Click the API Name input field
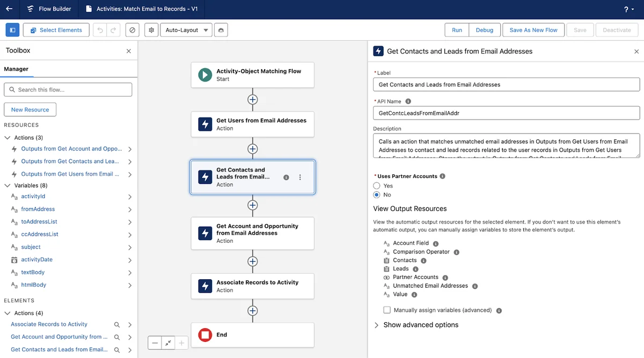The height and width of the screenshot is (358, 644). click(506, 113)
